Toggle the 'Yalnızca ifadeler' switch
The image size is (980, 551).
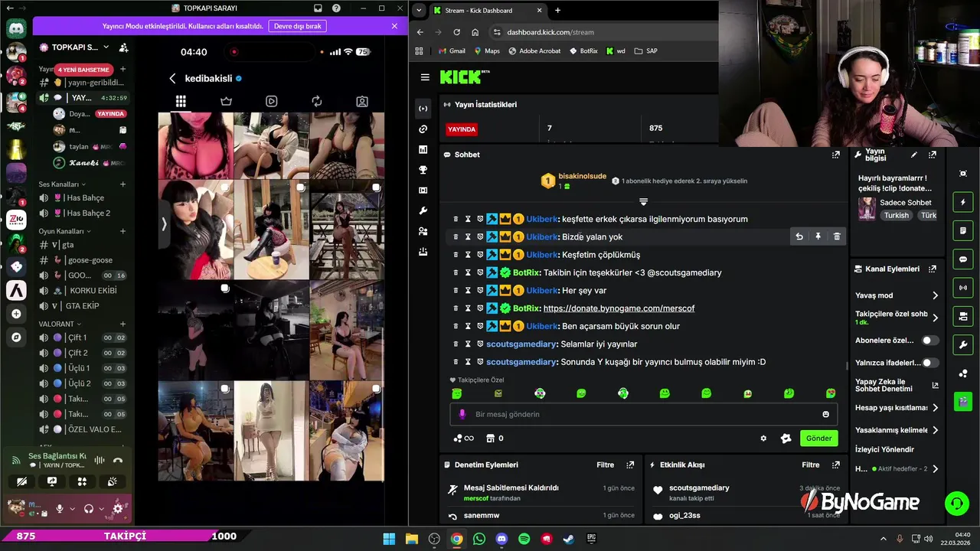coord(929,363)
